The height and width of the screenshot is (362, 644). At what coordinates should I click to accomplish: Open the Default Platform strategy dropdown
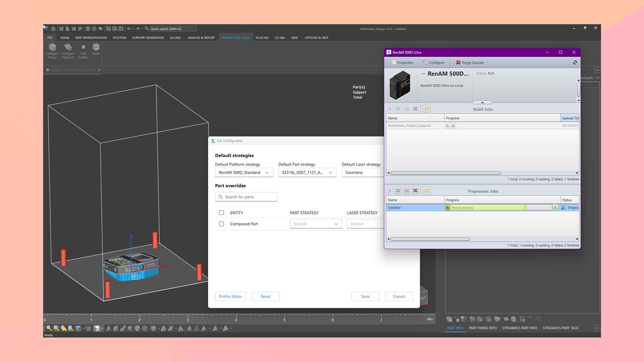[244, 172]
